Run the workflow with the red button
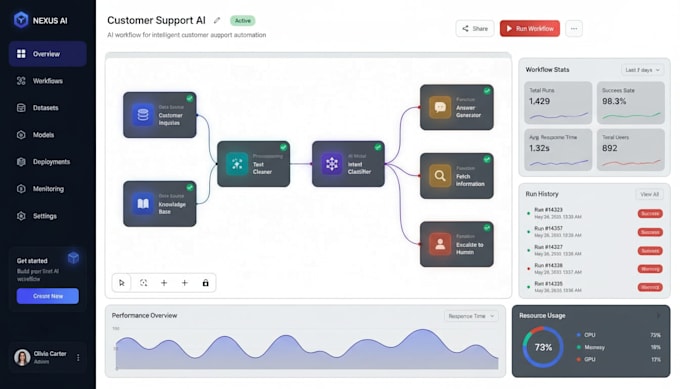The width and height of the screenshot is (680, 389). [530, 29]
